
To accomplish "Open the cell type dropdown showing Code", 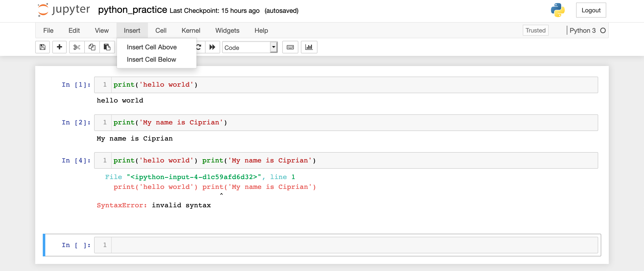I will (274, 47).
